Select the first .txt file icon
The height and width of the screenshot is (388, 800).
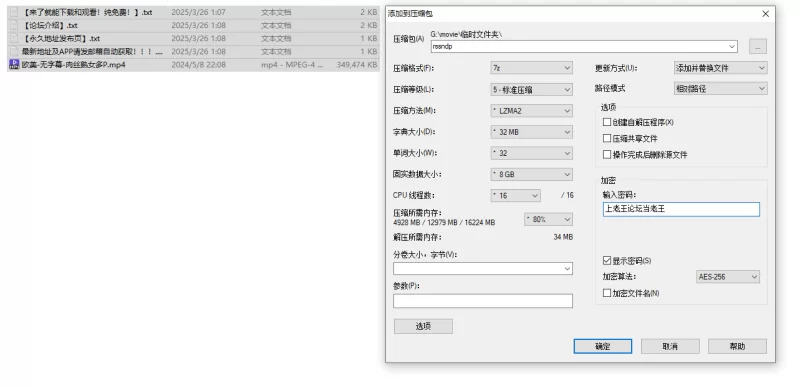[x=14, y=12]
